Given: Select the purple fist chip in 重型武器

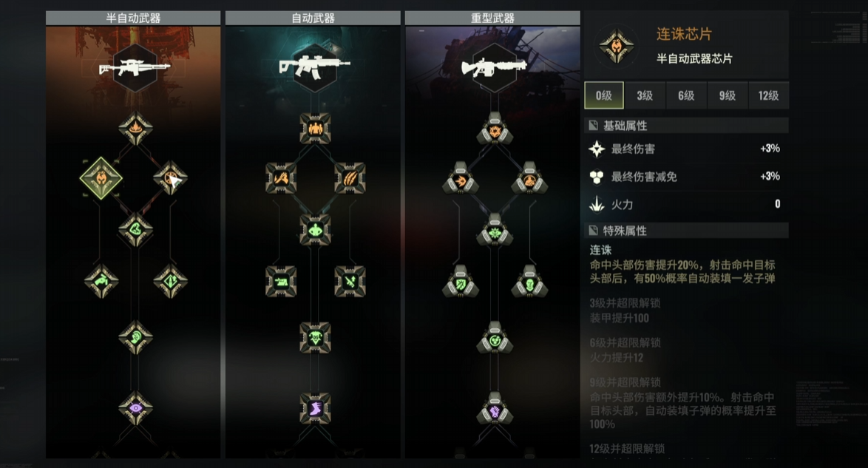Looking at the screenshot, I should click(495, 408).
